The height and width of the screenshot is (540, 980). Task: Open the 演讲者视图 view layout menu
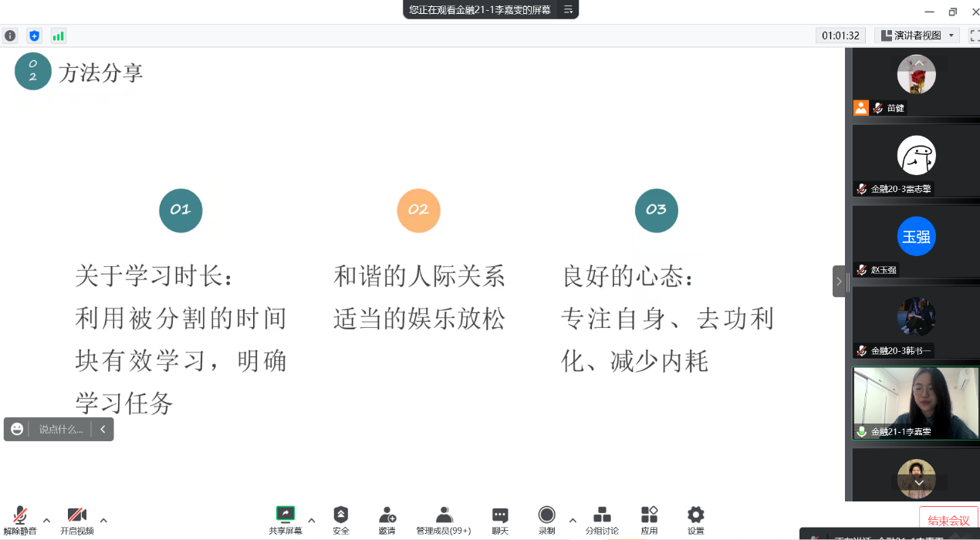[917, 35]
